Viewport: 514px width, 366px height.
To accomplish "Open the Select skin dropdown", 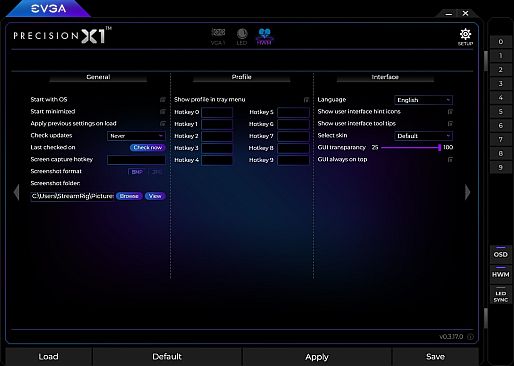I will click(x=423, y=136).
